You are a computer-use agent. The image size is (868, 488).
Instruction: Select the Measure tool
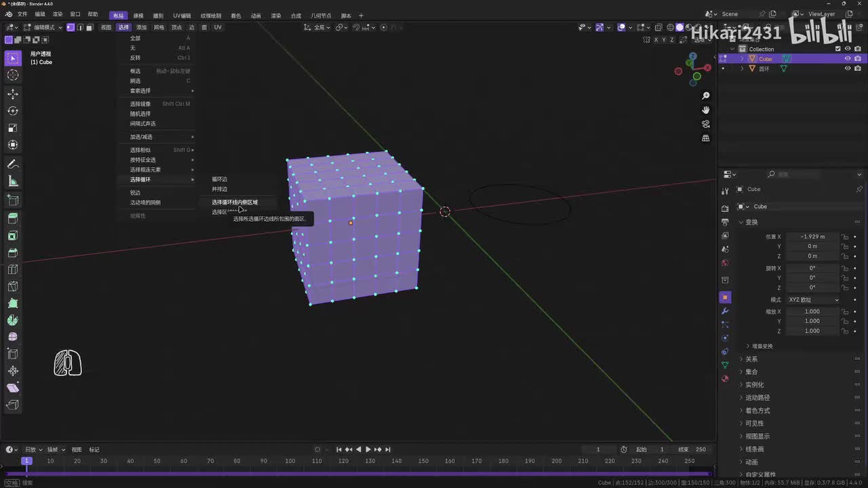coord(13,181)
